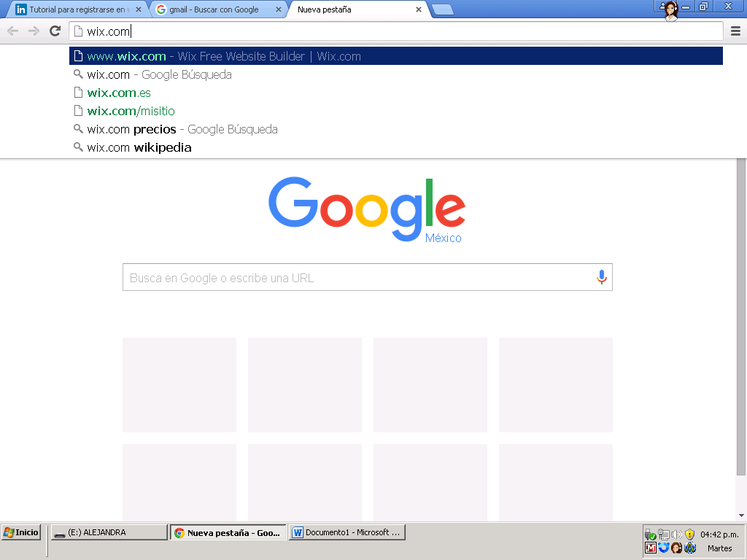
Task: Click the page scrollbar down arrow
Action: [742, 515]
